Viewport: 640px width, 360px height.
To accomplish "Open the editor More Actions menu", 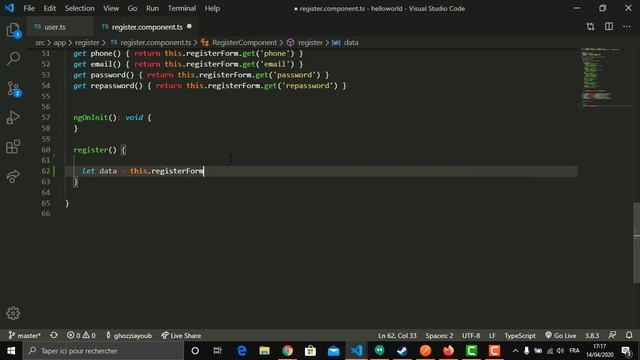I will 627,27.
